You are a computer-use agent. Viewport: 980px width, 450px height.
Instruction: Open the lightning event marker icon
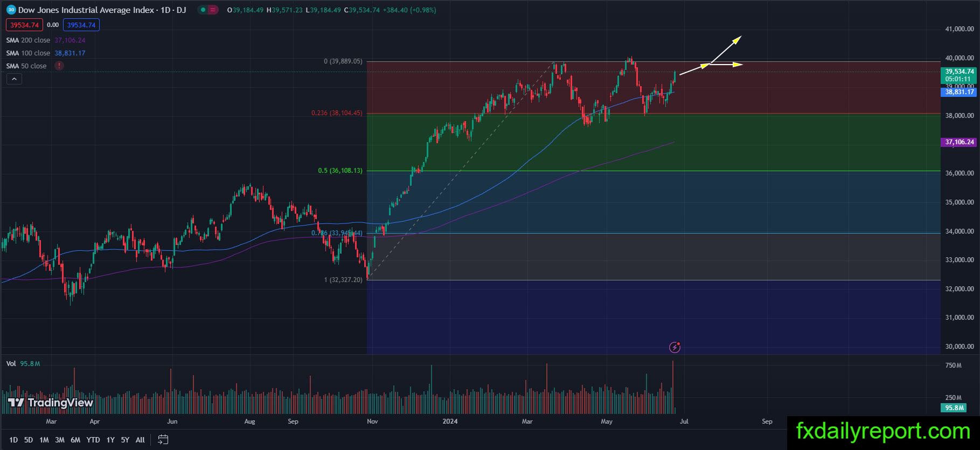click(x=675, y=347)
